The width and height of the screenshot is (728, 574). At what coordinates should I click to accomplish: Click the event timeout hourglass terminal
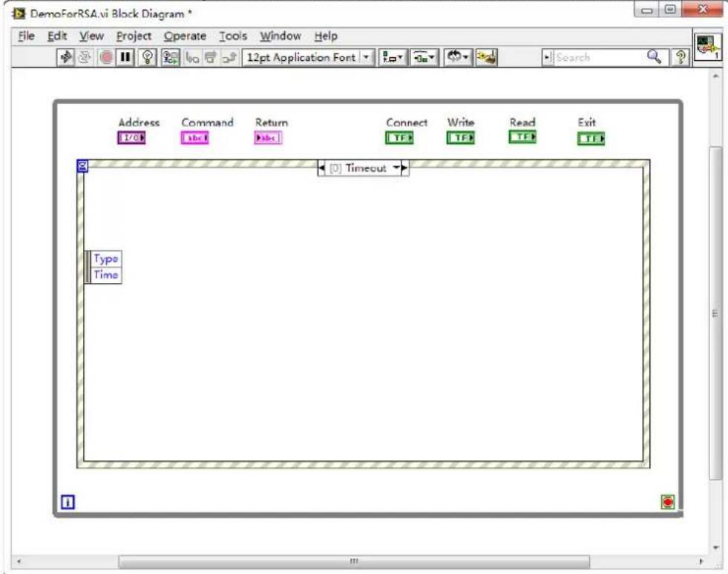click(x=82, y=166)
